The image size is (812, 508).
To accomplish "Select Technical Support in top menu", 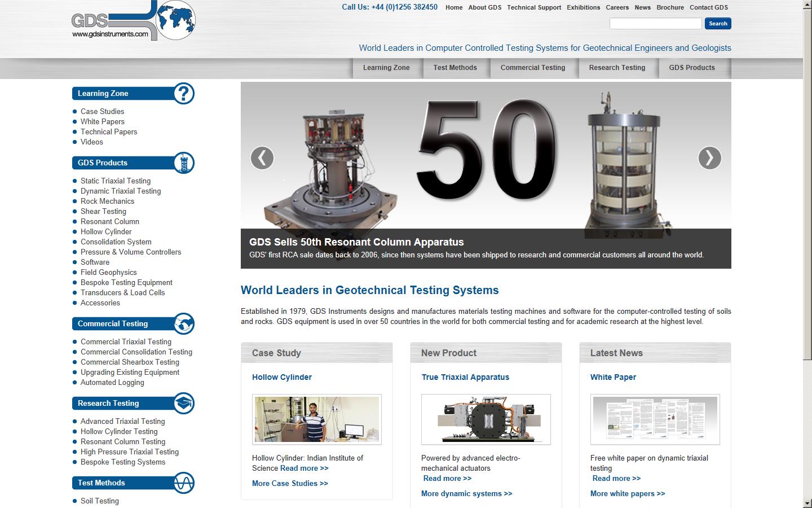I will 534,7.
